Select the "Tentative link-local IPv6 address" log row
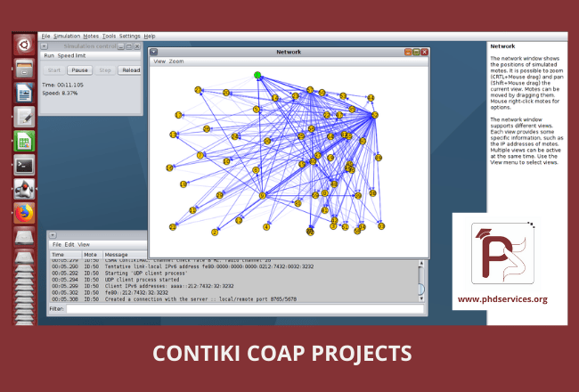The width and height of the screenshot is (579, 392). pyautogui.click(x=233, y=266)
